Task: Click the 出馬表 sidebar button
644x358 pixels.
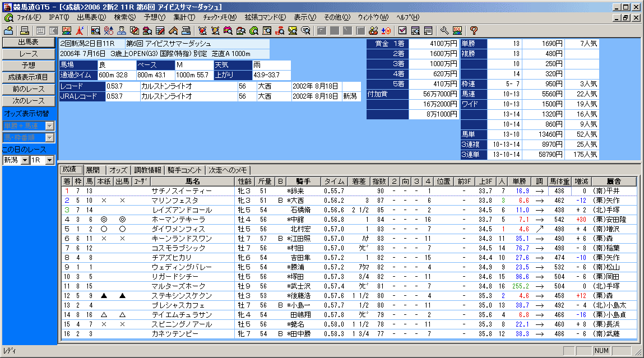Action: pos(29,43)
